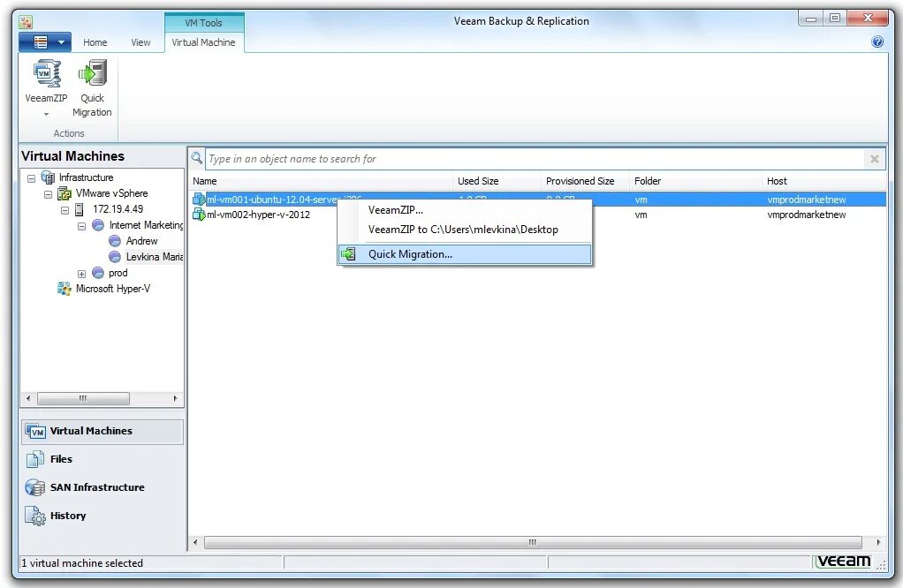Click the Quick Migration context menu icon

point(348,253)
